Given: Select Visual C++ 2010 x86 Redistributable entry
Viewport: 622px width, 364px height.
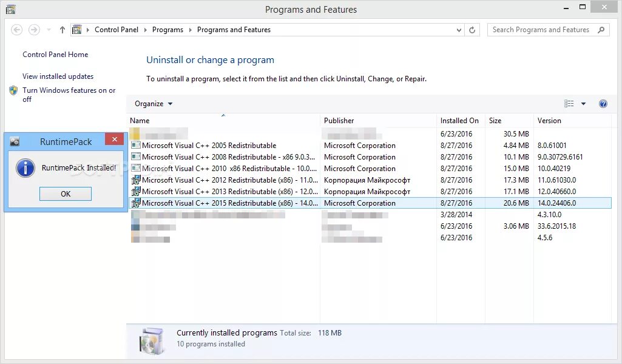Looking at the screenshot, I should tap(370, 169).
